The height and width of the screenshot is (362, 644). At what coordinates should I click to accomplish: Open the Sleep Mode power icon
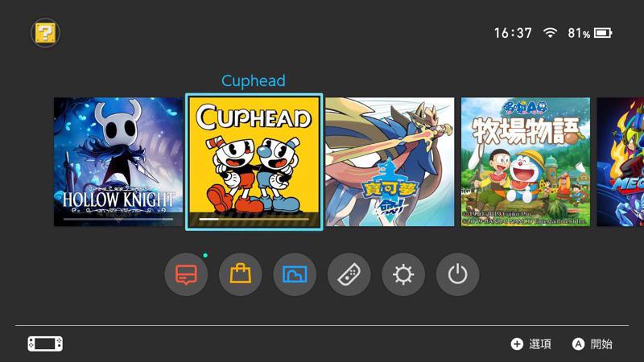point(457,274)
